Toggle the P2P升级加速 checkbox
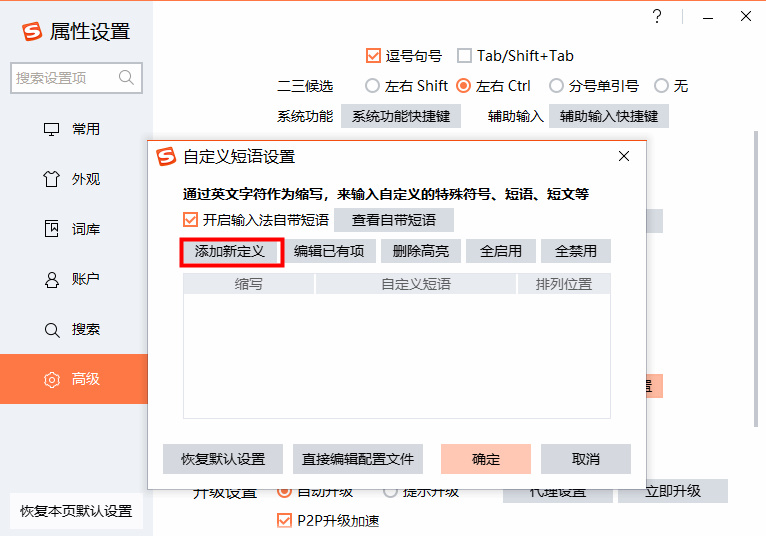 point(284,521)
